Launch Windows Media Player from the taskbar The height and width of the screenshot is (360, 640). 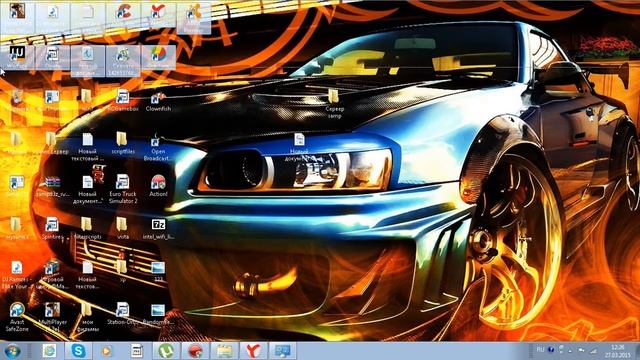[107, 351]
